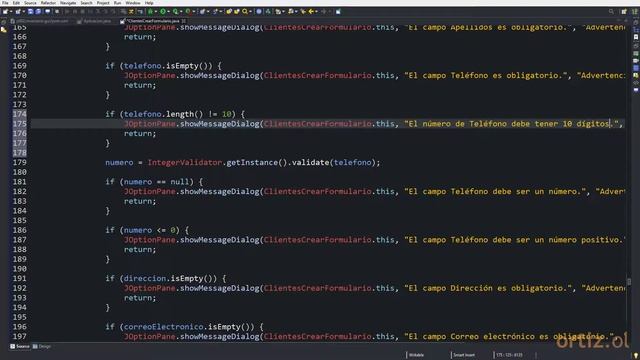Open the Window menu
The height and width of the screenshot is (360, 640).
pyautogui.click(x=133, y=3)
